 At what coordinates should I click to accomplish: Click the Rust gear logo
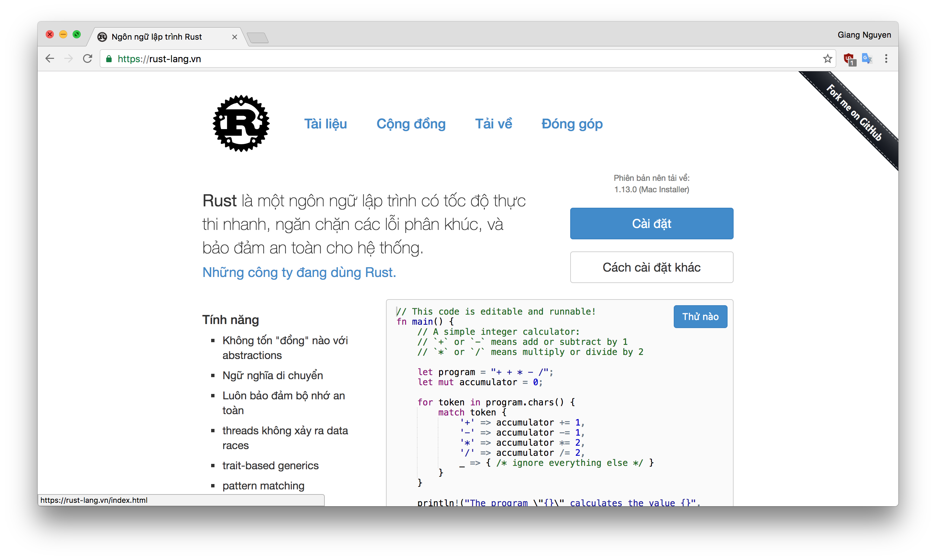click(241, 123)
